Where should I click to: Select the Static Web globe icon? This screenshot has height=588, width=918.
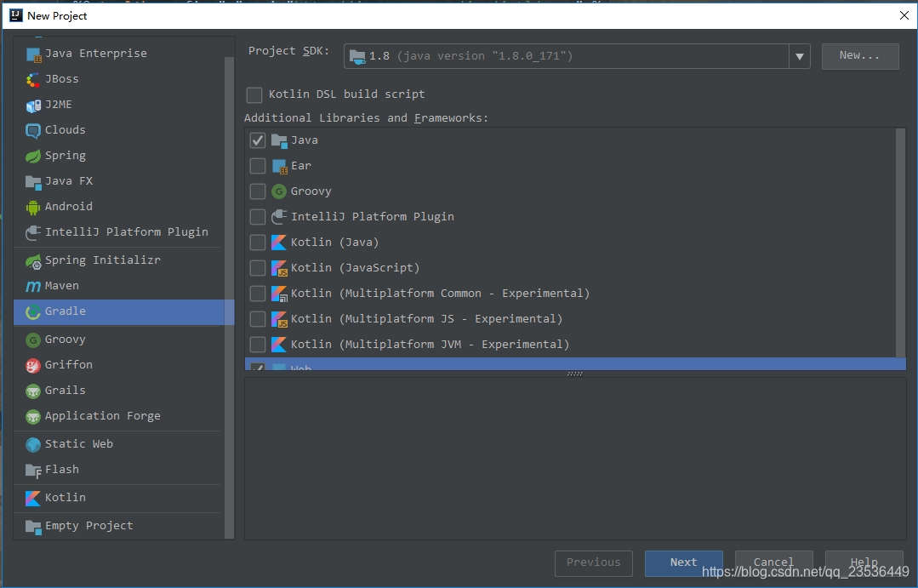pyautogui.click(x=33, y=445)
